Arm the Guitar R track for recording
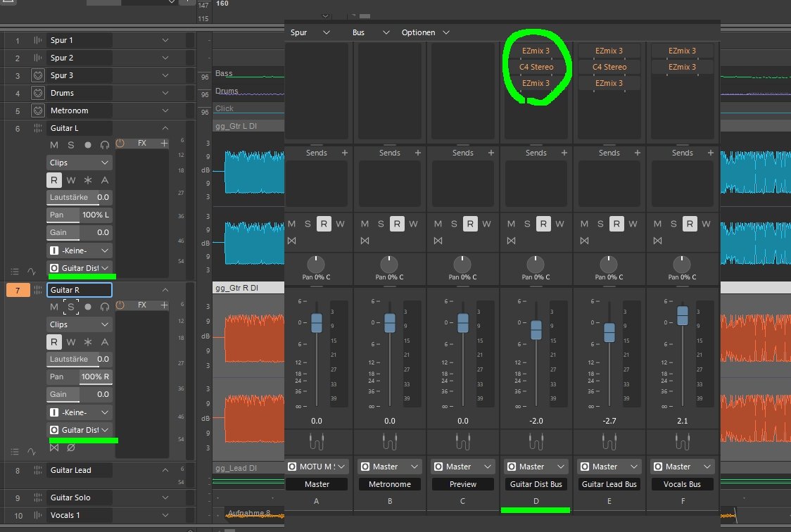Image resolution: width=791 pixels, height=532 pixels. coord(88,307)
